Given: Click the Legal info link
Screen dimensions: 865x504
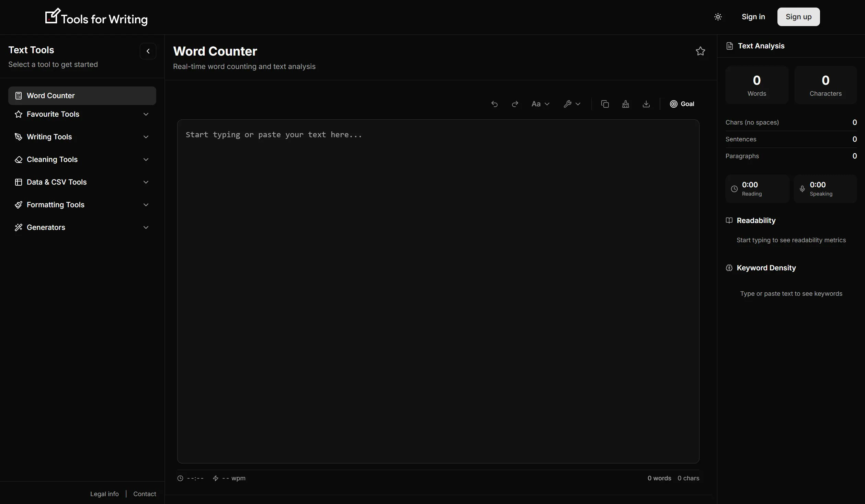Looking at the screenshot, I should tap(104, 494).
